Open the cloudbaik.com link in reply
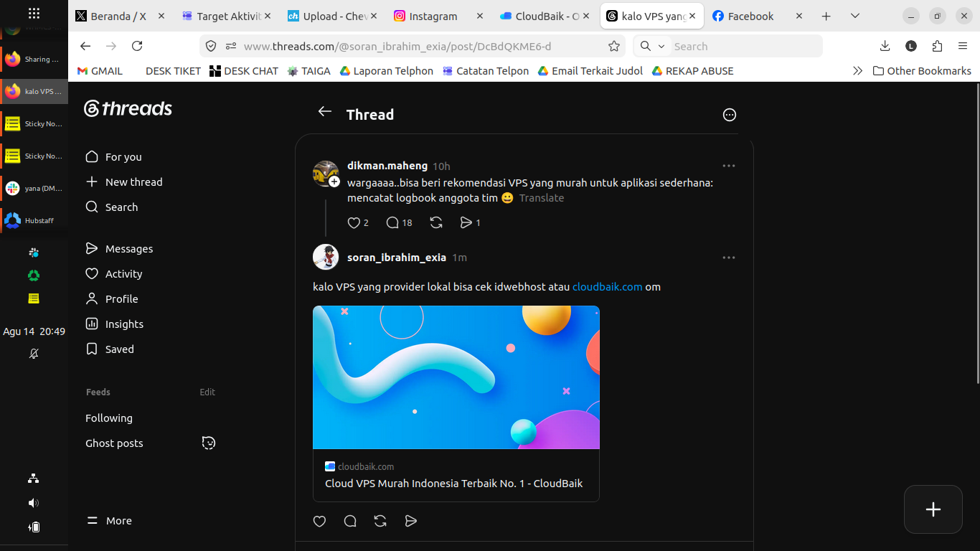The height and width of the screenshot is (551, 980). 608,287
